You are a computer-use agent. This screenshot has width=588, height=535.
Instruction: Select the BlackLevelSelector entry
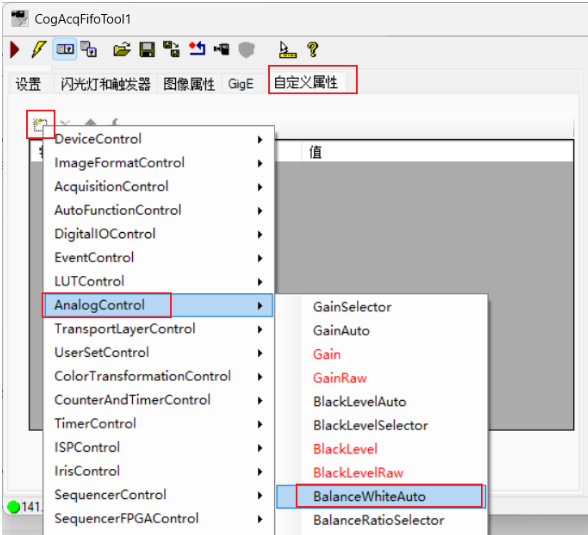click(x=381, y=426)
